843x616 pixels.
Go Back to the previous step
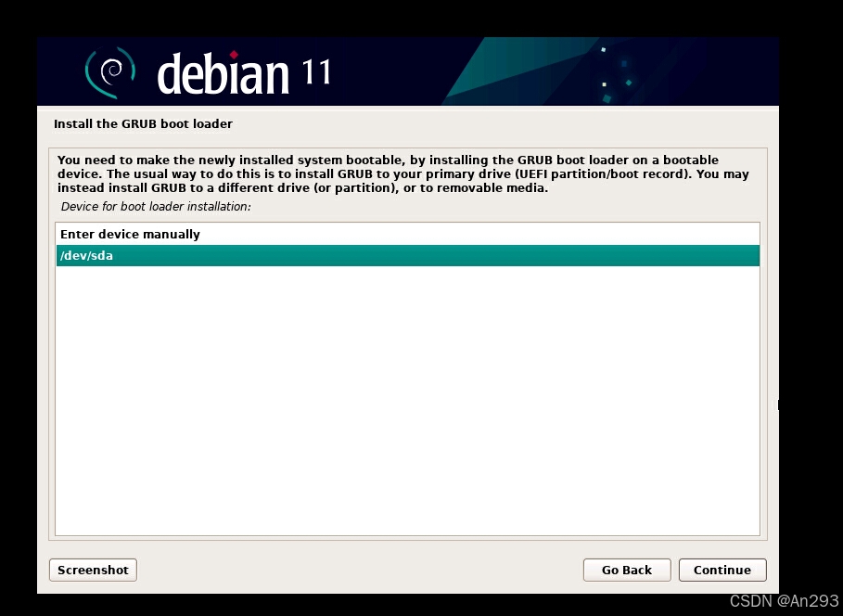coord(627,570)
